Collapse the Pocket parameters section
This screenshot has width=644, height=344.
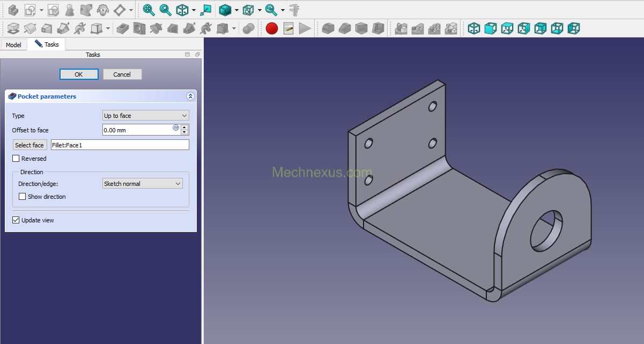pyautogui.click(x=190, y=96)
